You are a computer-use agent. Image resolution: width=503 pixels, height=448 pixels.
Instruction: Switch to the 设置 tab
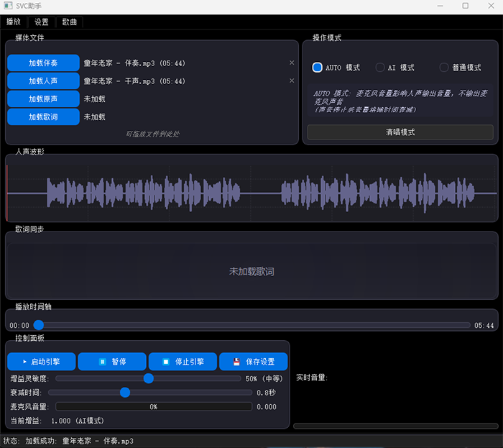point(42,22)
